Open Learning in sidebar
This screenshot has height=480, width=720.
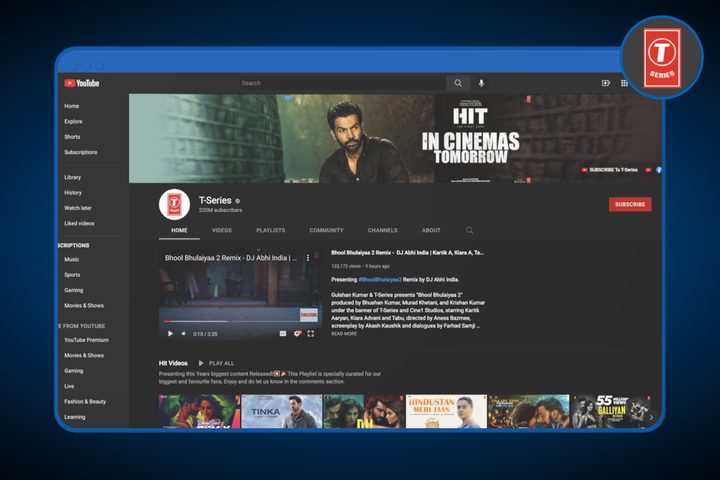point(75,417)
